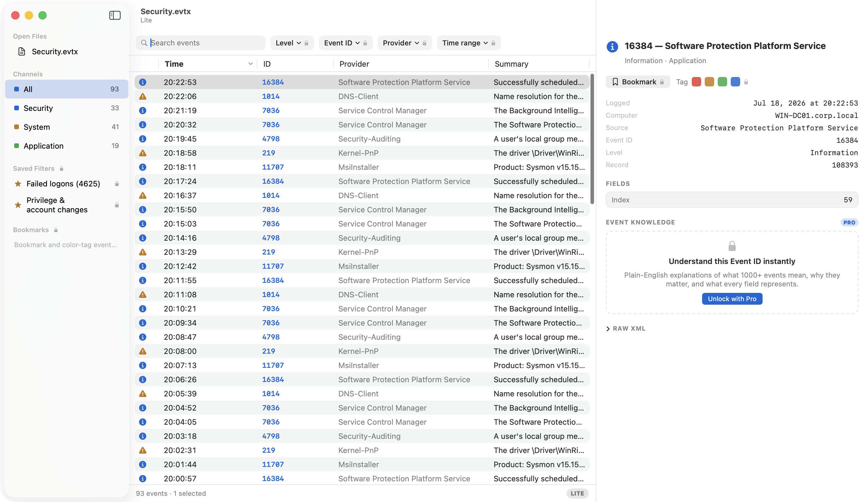This screenshot has height=502, width=868.
Task: Open the Level filter dropdown
Action: [x=292, y=43]
